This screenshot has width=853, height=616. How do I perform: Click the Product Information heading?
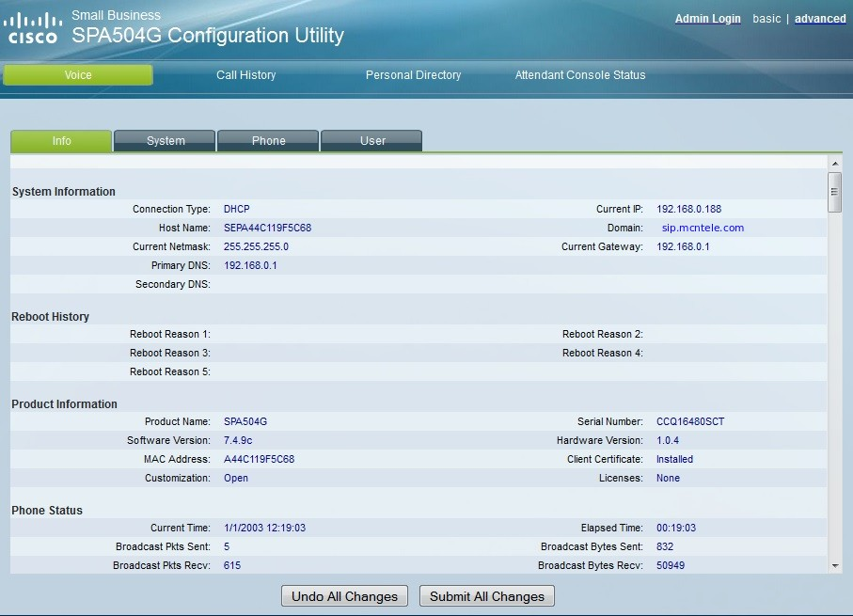coord(64,404)
